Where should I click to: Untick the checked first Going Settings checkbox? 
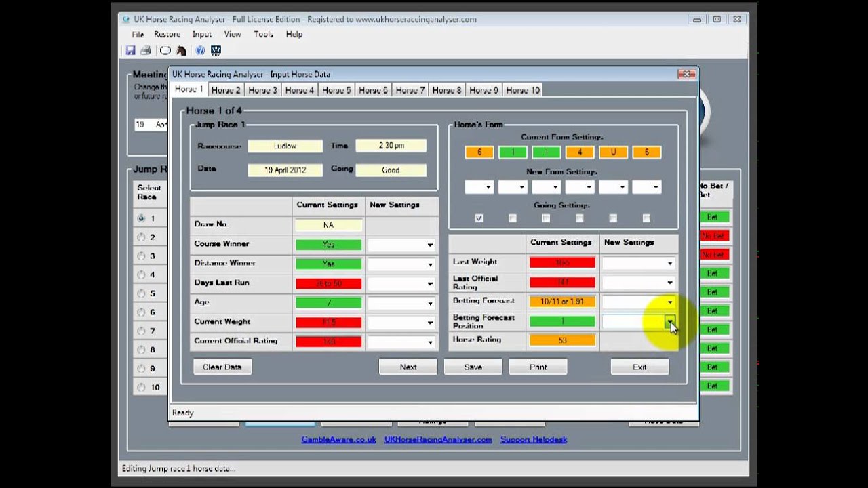pos(479,218)
